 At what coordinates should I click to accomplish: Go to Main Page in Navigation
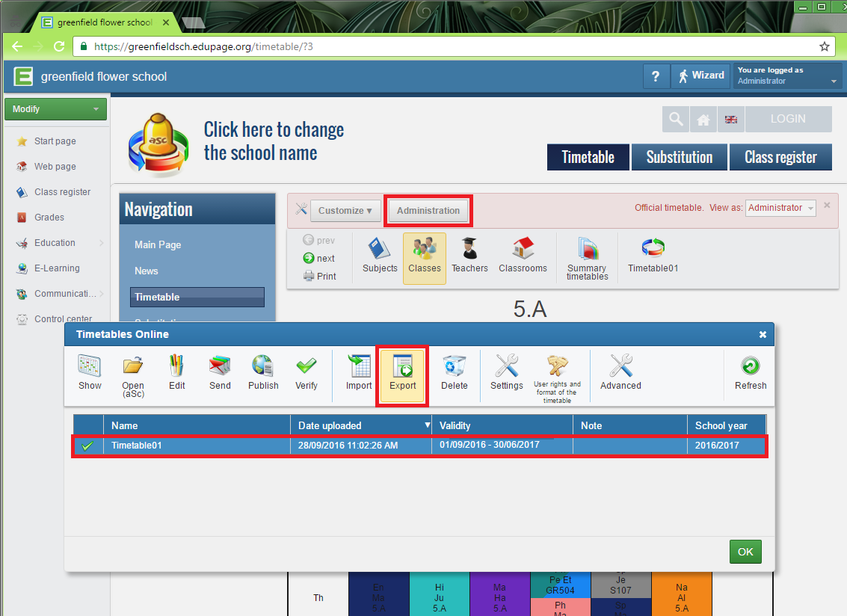158,244
